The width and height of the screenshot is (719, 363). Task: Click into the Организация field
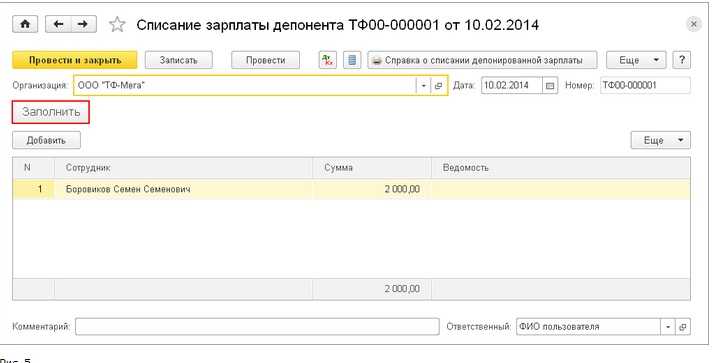pyautogui.click(x=244, y=85)
